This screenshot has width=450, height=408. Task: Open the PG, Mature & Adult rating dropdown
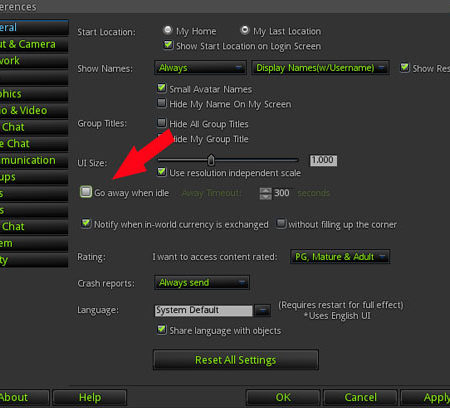click(340, 257)
